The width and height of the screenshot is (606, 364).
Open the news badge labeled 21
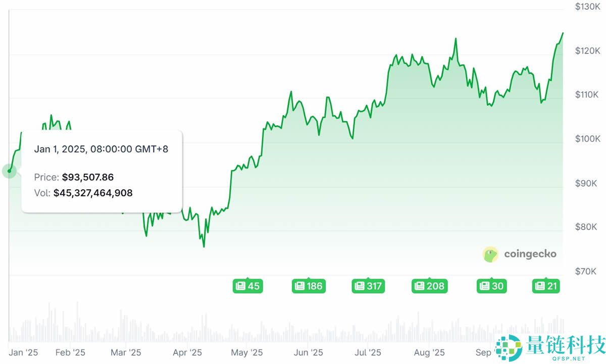tap(546, 286)
